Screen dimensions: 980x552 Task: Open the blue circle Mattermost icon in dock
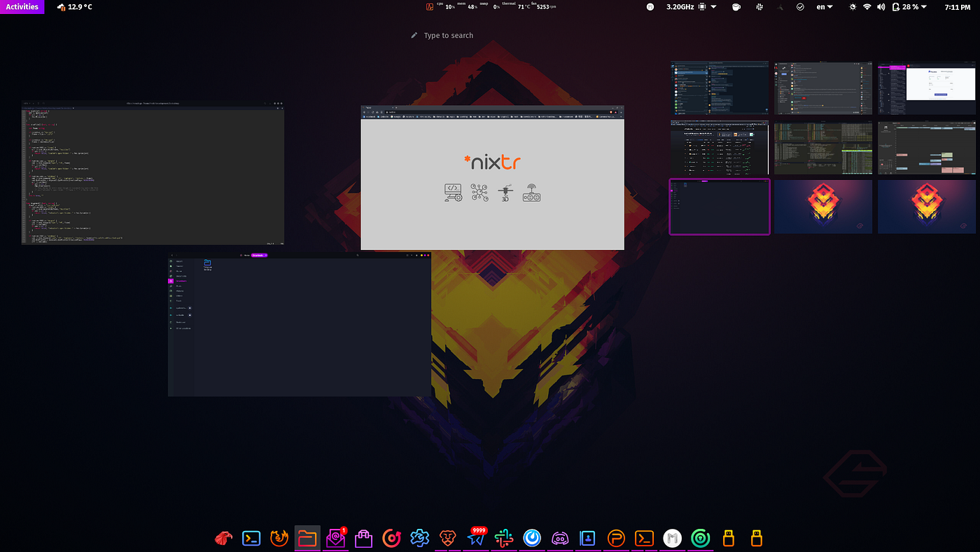(532, 538)
